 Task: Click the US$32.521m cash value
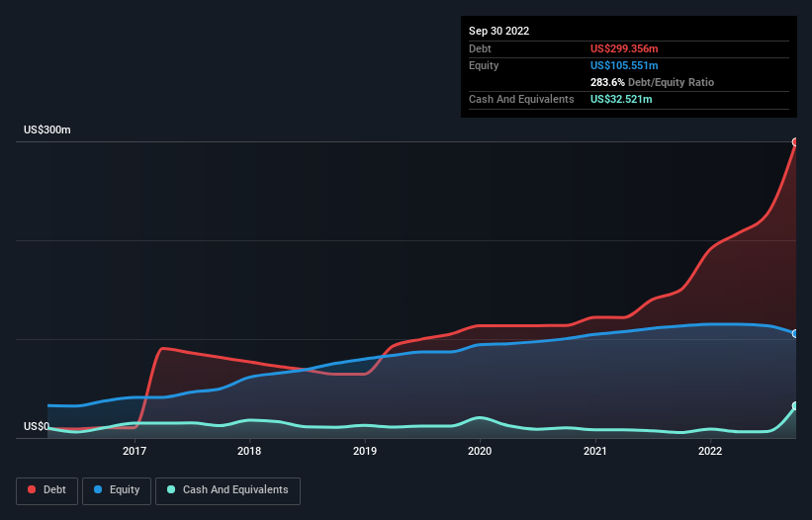click(x=621, y=99)
